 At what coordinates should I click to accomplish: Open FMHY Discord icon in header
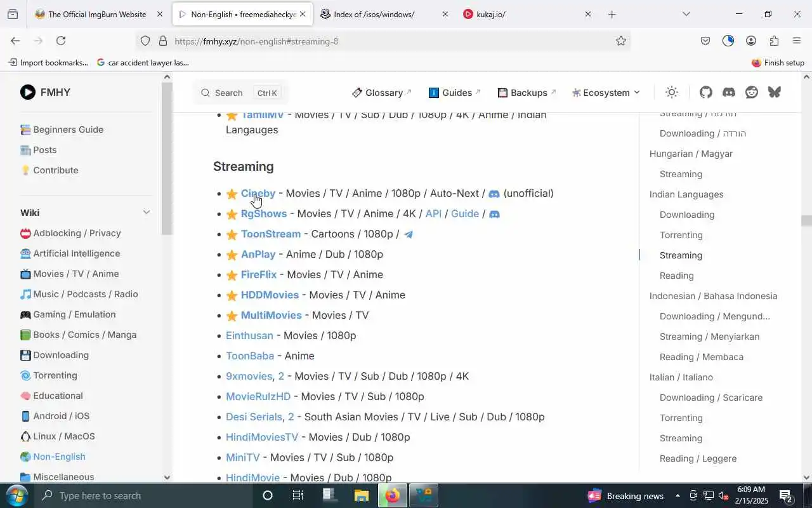[x=729, y=92]
